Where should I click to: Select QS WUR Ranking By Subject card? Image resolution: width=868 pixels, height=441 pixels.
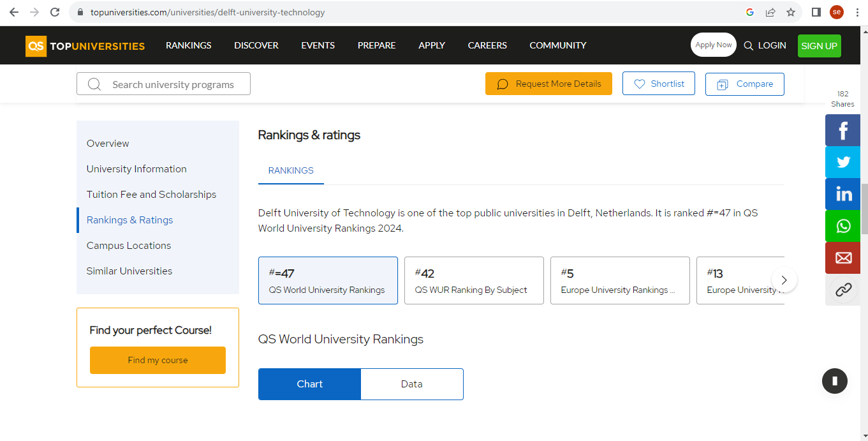click(x=474, y=280)
